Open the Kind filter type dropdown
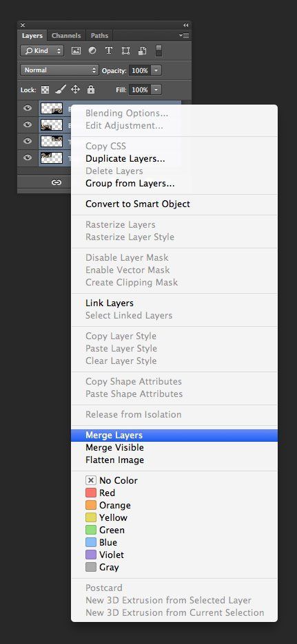 (42, 51)
